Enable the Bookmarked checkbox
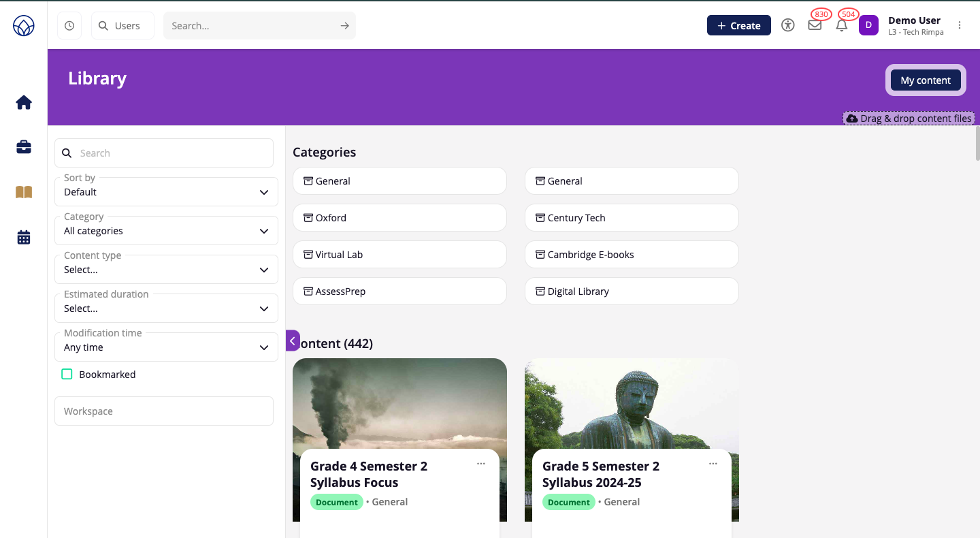This screenshot has width=980, height=538. click(x=67, y=374)
